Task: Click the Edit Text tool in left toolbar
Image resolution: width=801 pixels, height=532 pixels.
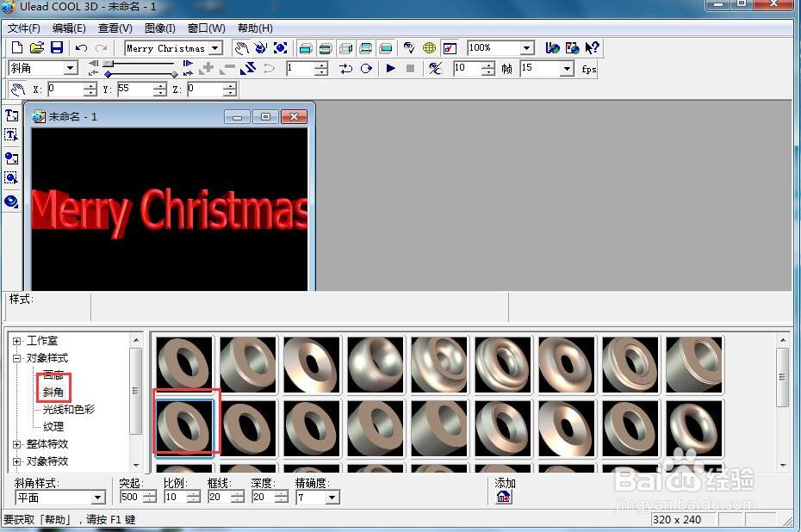Action: [x=11, y=135]
